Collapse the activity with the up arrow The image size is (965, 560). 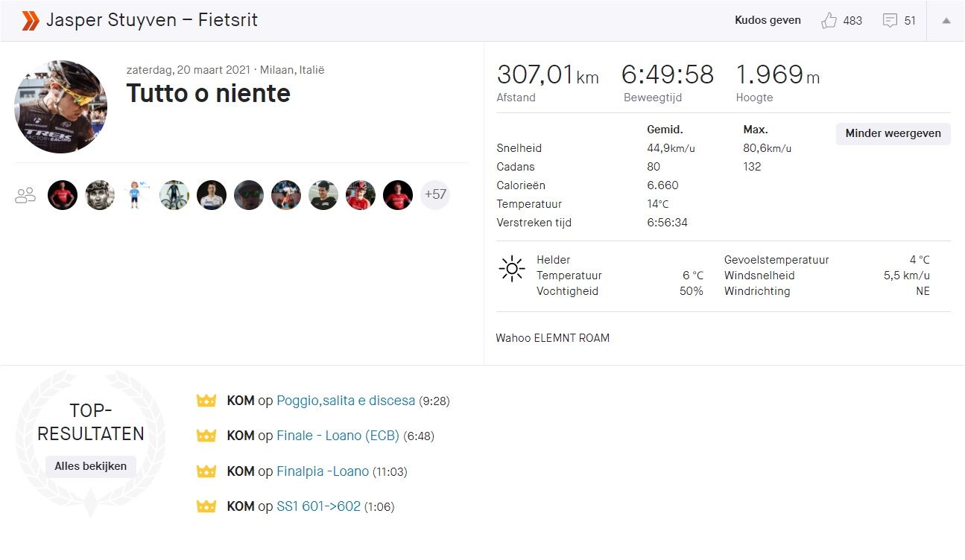pos(947,20)
